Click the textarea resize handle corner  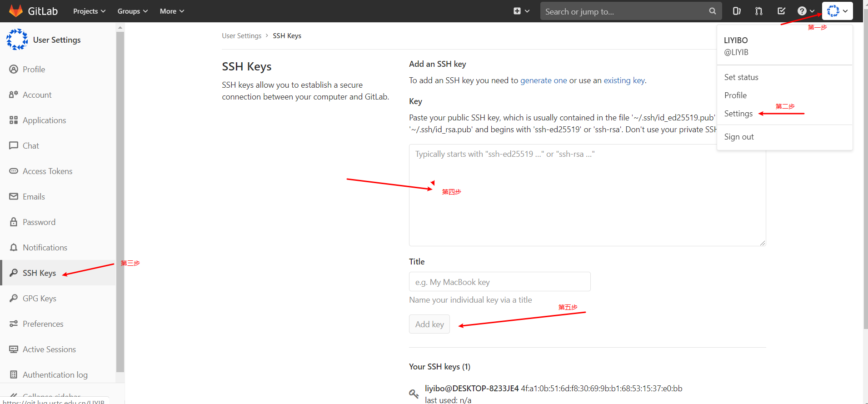tap(762, 243)
